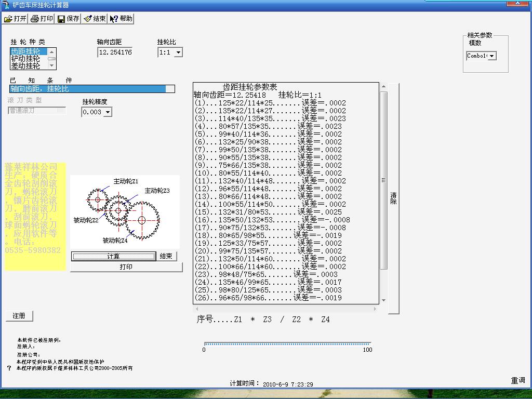Image resolution: width=532 pixels, height=399 pixels.
Task: Select result row (22) 100*66/114*60
Action: (270, 267)
